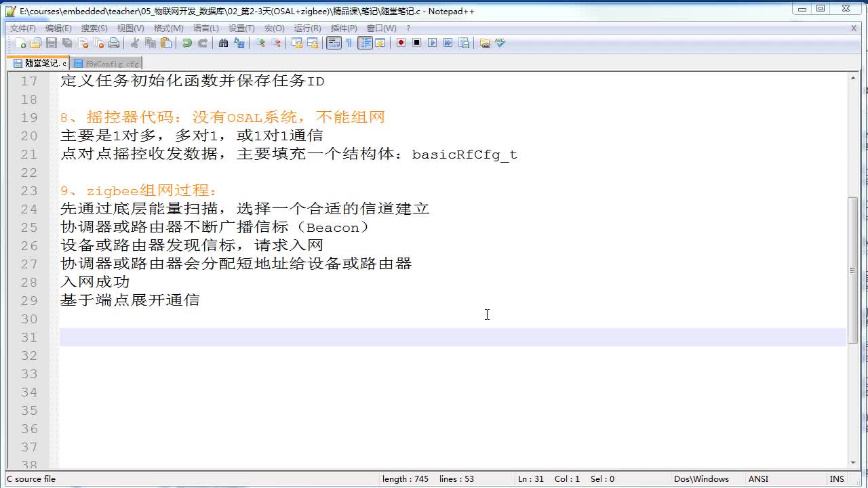Create a new file with toolbar icon
The height and width of the screenshot is (488, 868).
point(20,43)
